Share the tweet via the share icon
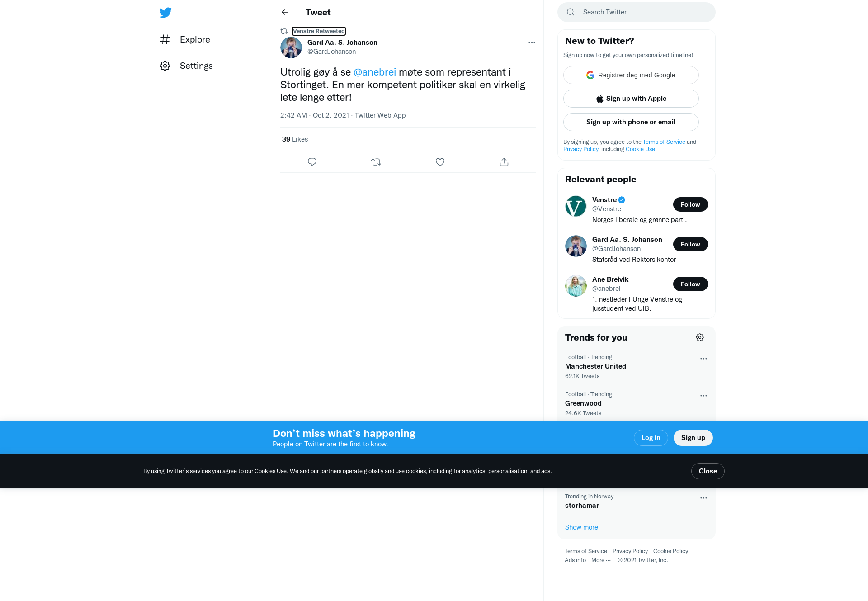 [x=504, y=162]
